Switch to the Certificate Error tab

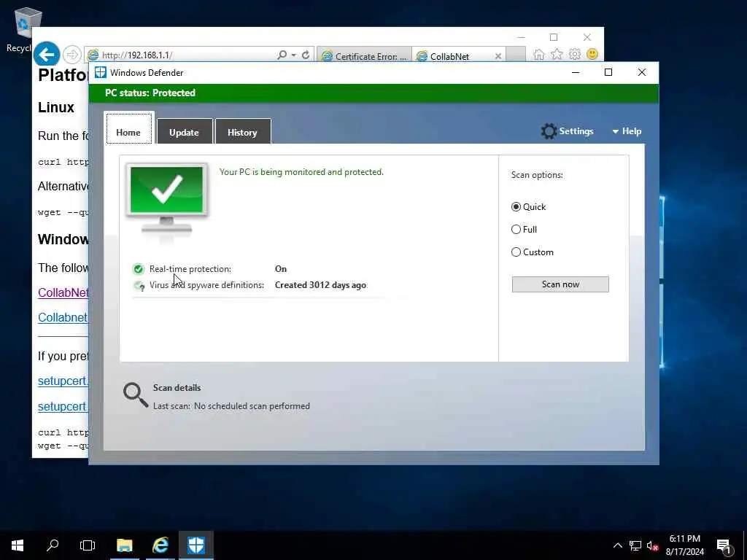point(364,55)
